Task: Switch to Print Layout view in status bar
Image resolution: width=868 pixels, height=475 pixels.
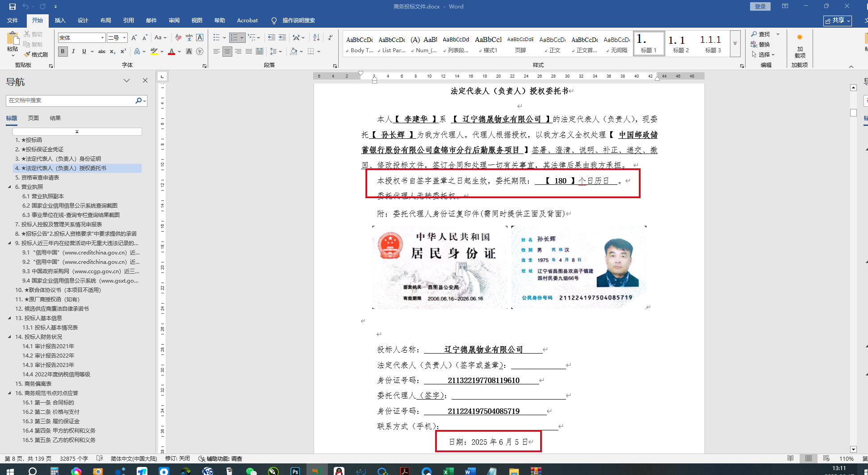Action: click(809, 458)
